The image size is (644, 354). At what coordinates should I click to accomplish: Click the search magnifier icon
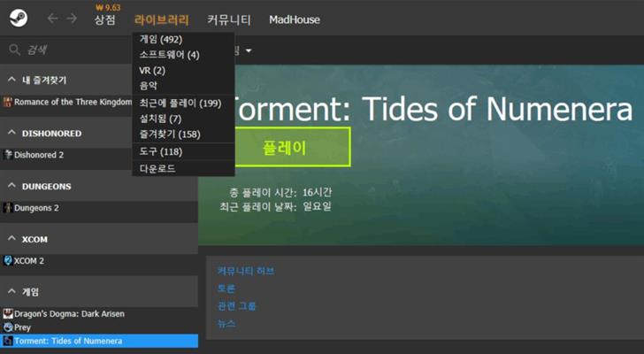14,50
